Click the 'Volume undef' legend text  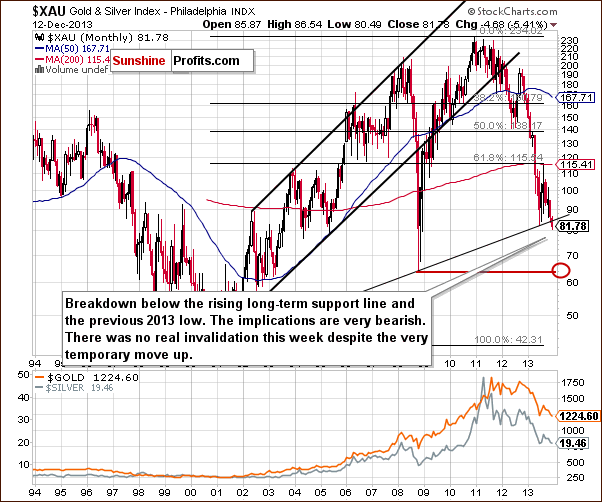[x=76, y=70]
